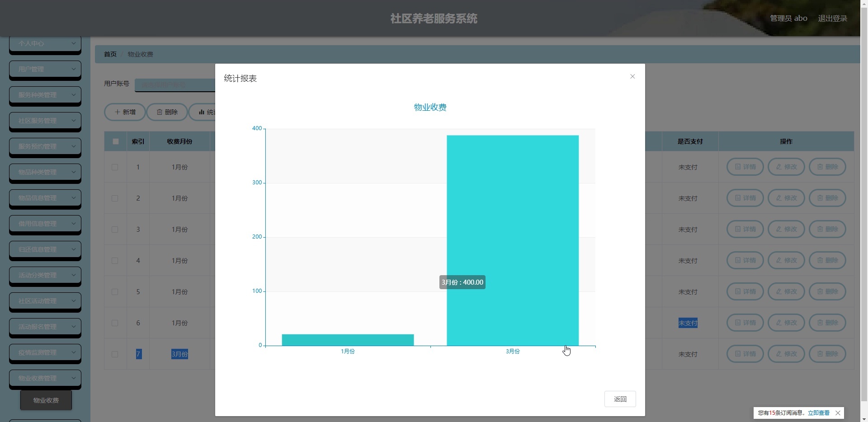Click the 是否支付 column header
868x422 pixels.
coord(690,141)
